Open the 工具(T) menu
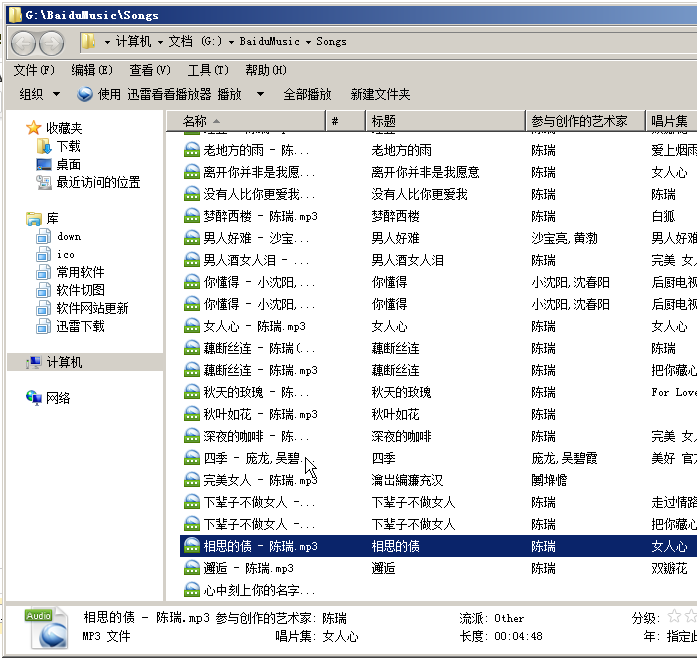 pyautogui.click(x=208, y=70)
